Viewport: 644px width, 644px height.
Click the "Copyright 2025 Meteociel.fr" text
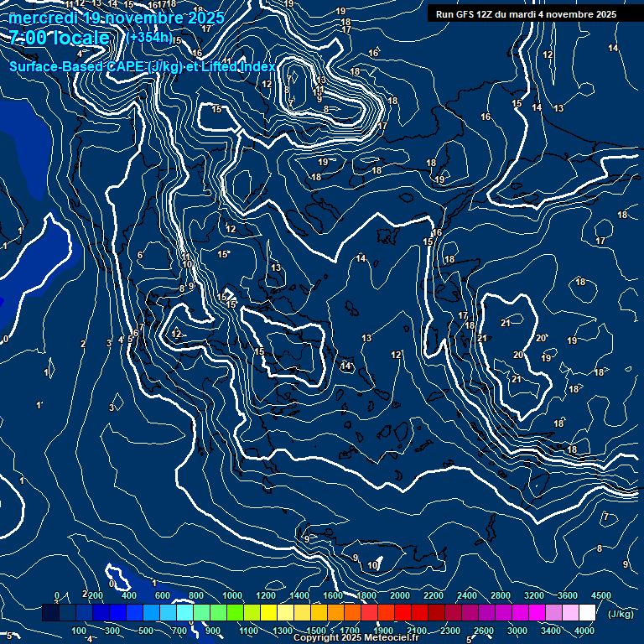(x=356, y=637)
